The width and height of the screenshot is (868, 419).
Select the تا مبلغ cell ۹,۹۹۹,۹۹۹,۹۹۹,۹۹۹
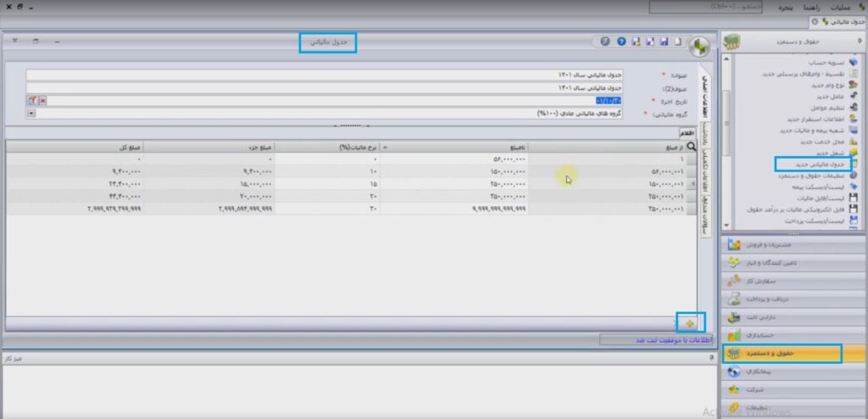(454, 209)
